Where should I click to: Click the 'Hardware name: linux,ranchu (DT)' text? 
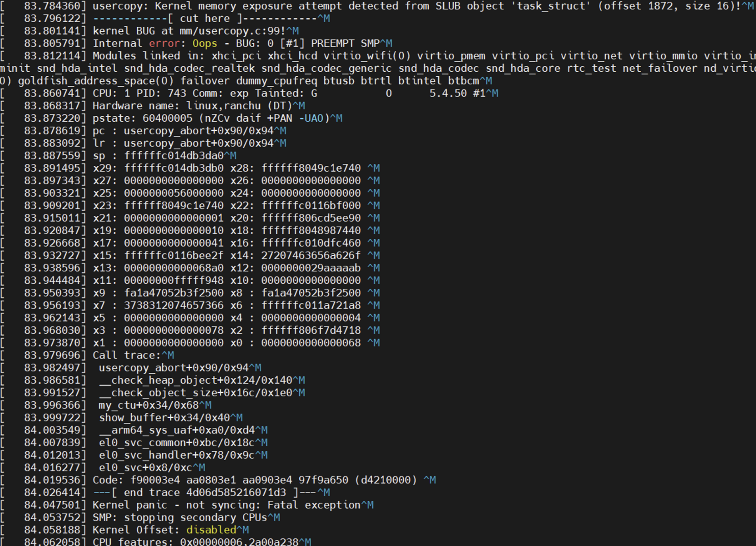point(193,106)
